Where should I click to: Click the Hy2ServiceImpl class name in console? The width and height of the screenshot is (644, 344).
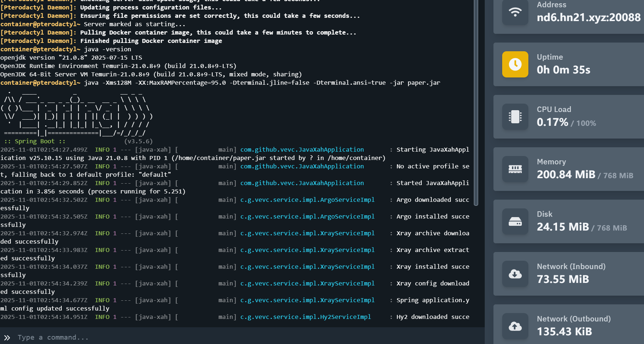[305, 317]
